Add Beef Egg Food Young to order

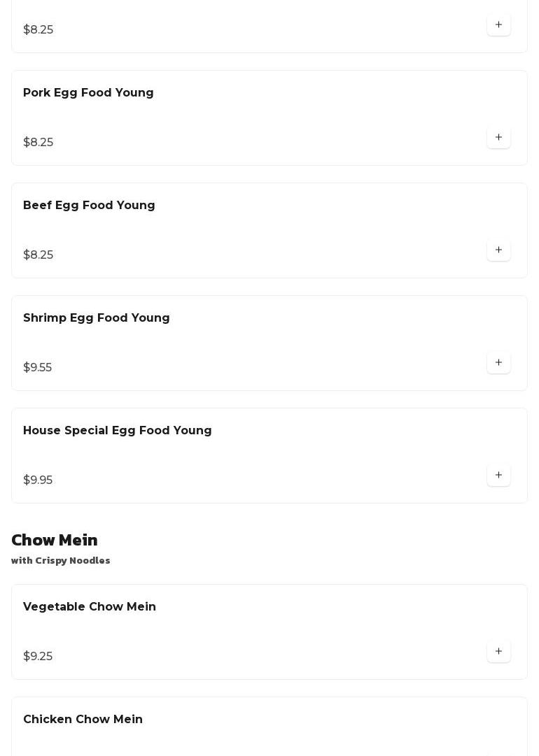498,250
